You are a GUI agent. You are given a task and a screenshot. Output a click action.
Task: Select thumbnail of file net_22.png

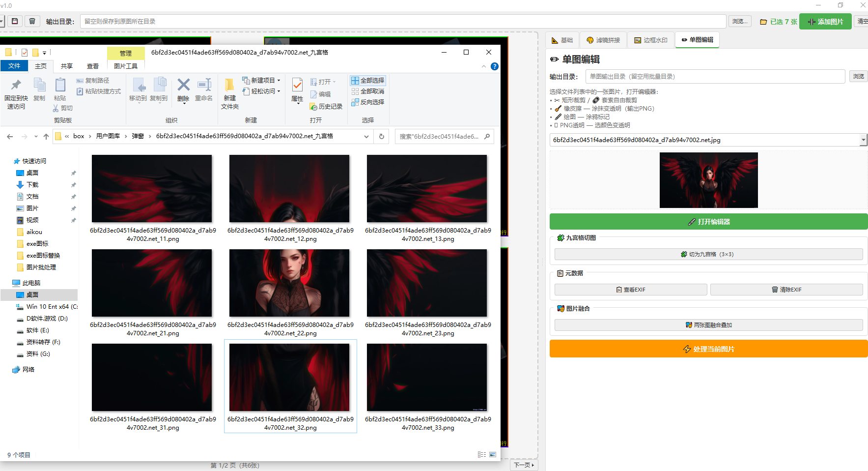289,283
